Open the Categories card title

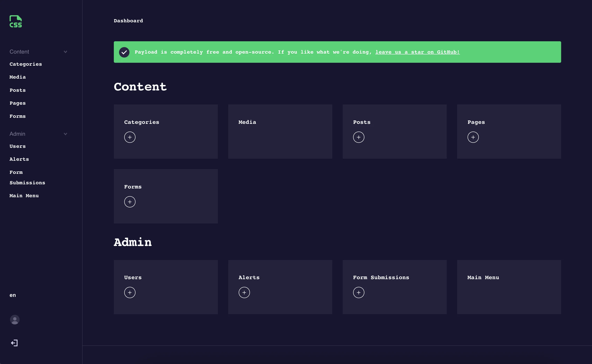click(x=142, y=122)
